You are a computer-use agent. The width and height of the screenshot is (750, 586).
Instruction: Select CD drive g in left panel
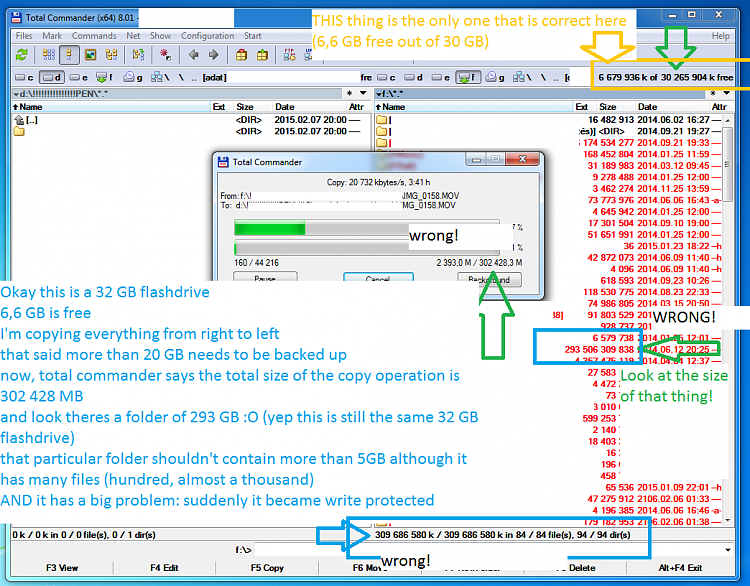(132, 77)
